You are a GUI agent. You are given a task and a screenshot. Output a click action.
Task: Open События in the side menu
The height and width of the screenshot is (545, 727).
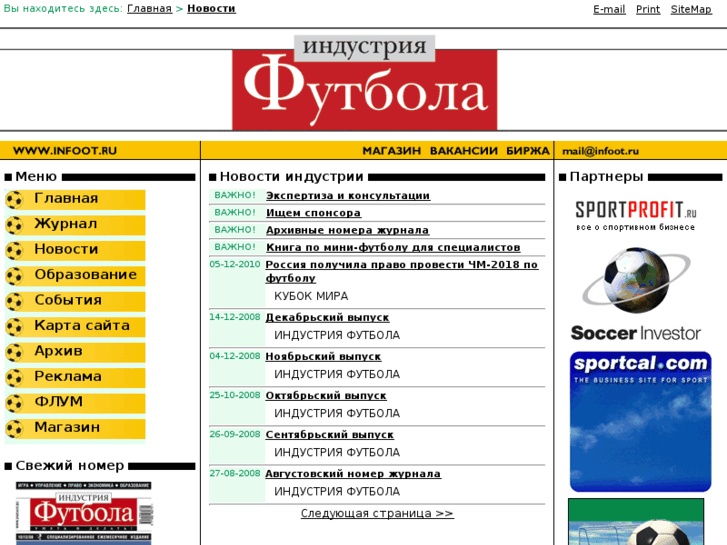(68, 300)
